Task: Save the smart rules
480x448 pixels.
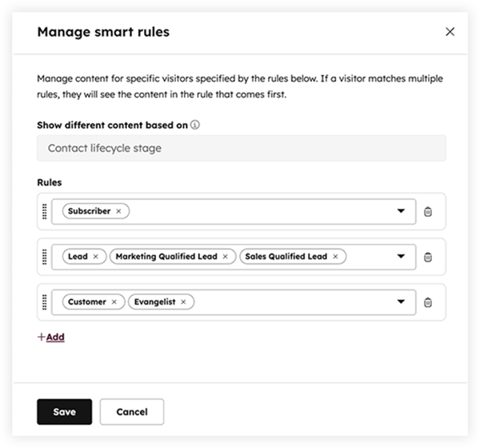Action: tap(64, 411)
